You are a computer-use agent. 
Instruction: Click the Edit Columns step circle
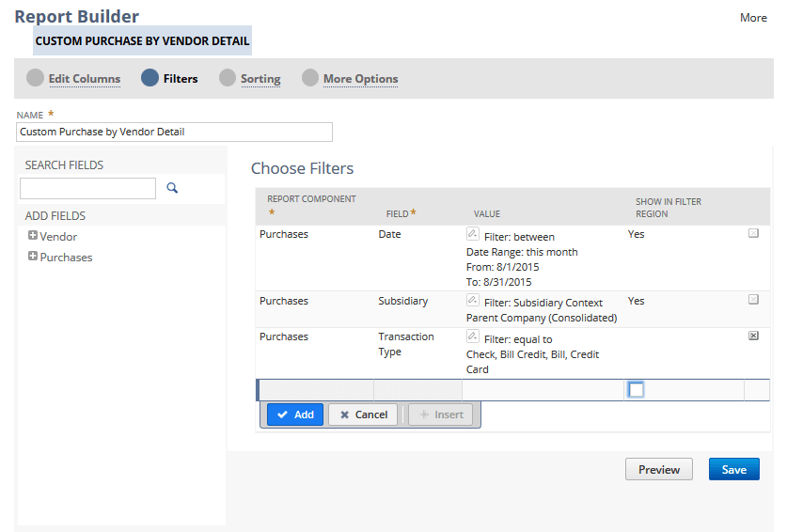tap(35, 78)
